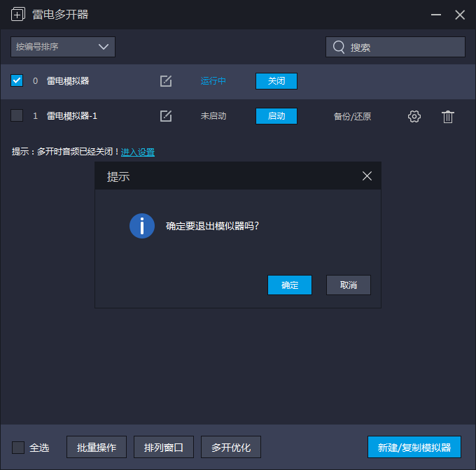Click the magnifier search icon
Image resolution: width=476 pixels, height=470 pixels.
339,47
